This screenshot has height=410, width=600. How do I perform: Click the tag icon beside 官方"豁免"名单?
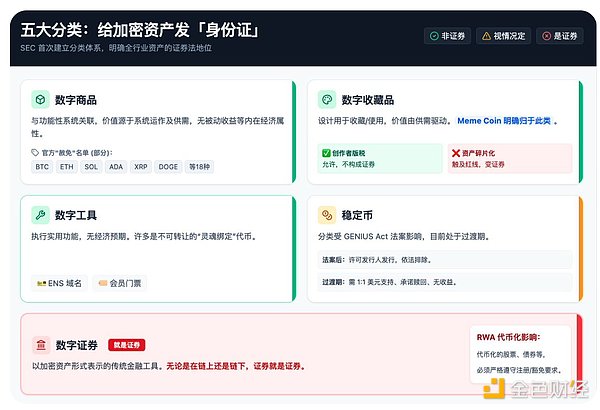pyautogui.click(x=36, y=153)
